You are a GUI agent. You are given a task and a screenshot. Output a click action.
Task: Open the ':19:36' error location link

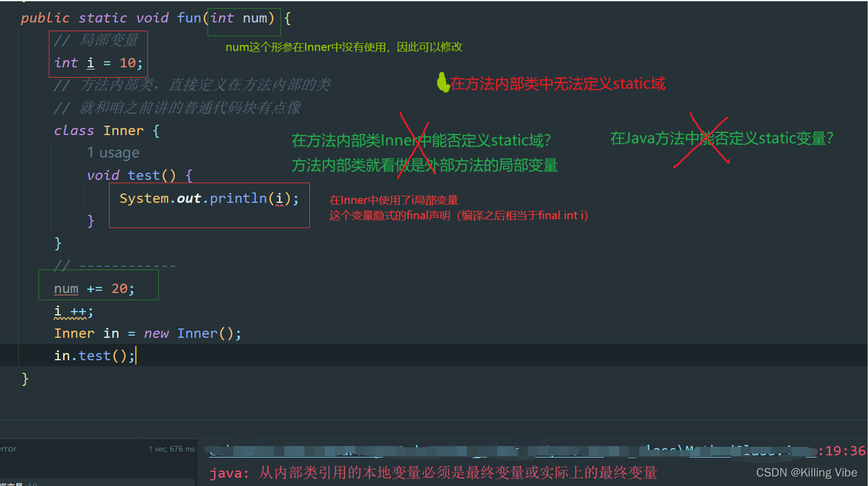[842, 451]
